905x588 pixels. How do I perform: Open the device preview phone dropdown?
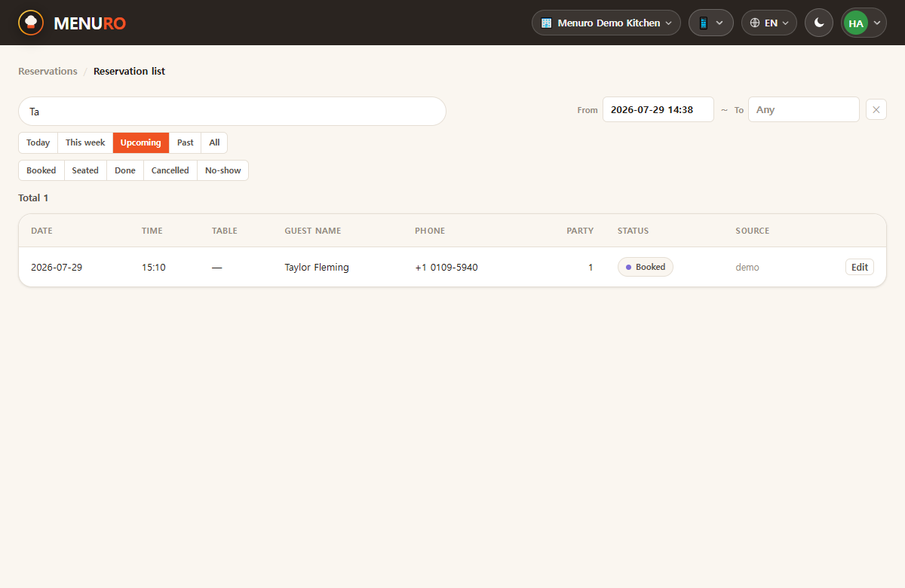click(711, 23)
